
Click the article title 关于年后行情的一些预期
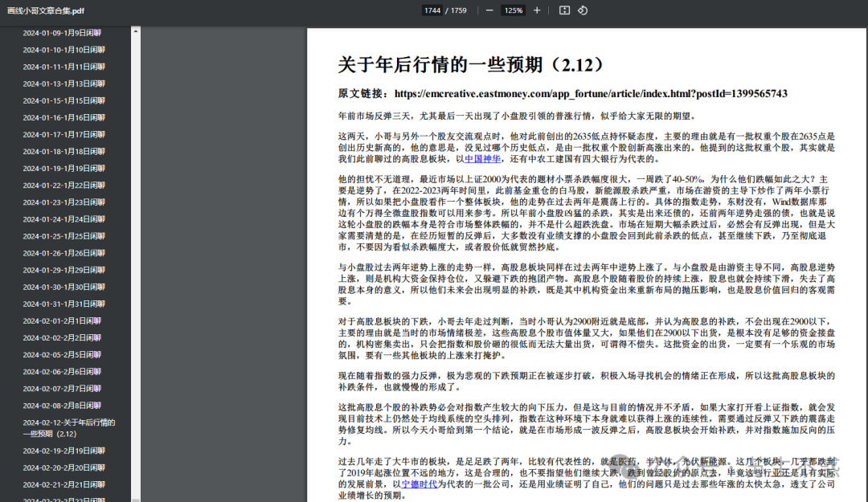(x=470, y=65)
